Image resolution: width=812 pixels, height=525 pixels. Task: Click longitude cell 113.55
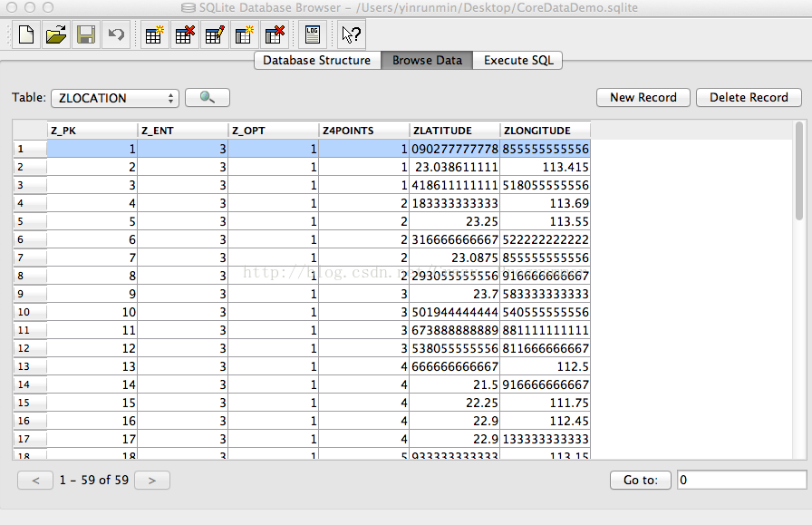coord(546,221)
